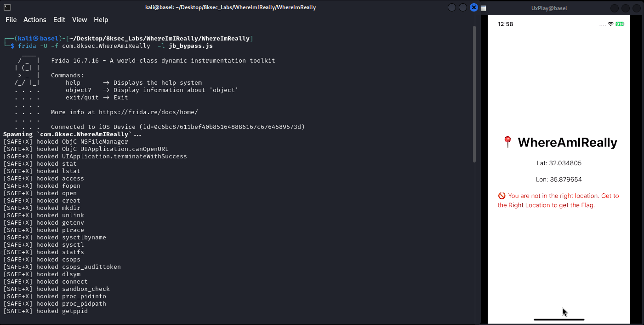The image size is (644, 325).
Task: Click the terminal vertical scrollbar
Action: click(x=475, y=94)
